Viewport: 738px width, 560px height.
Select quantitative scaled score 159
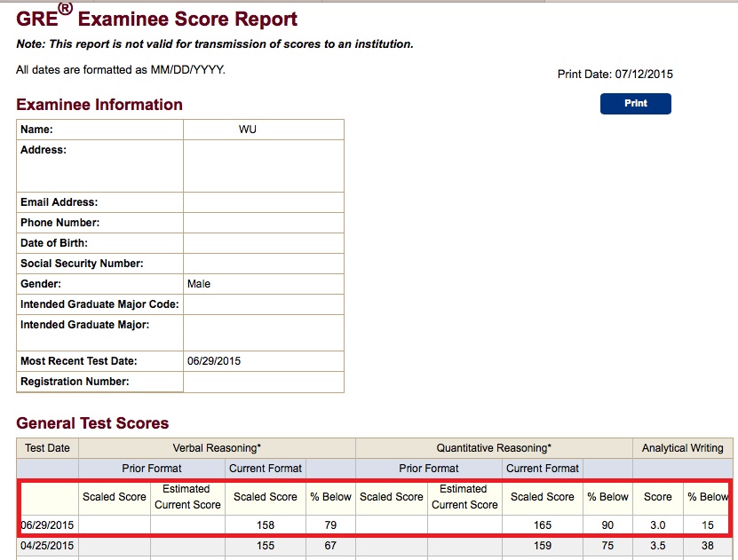click(x=543, y=546)
